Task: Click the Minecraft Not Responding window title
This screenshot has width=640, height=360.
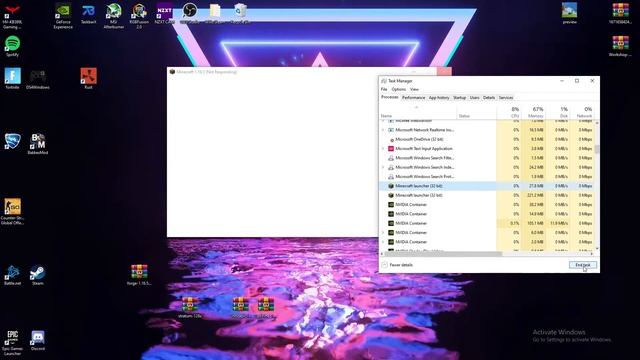Action: (x=207, y=72)
